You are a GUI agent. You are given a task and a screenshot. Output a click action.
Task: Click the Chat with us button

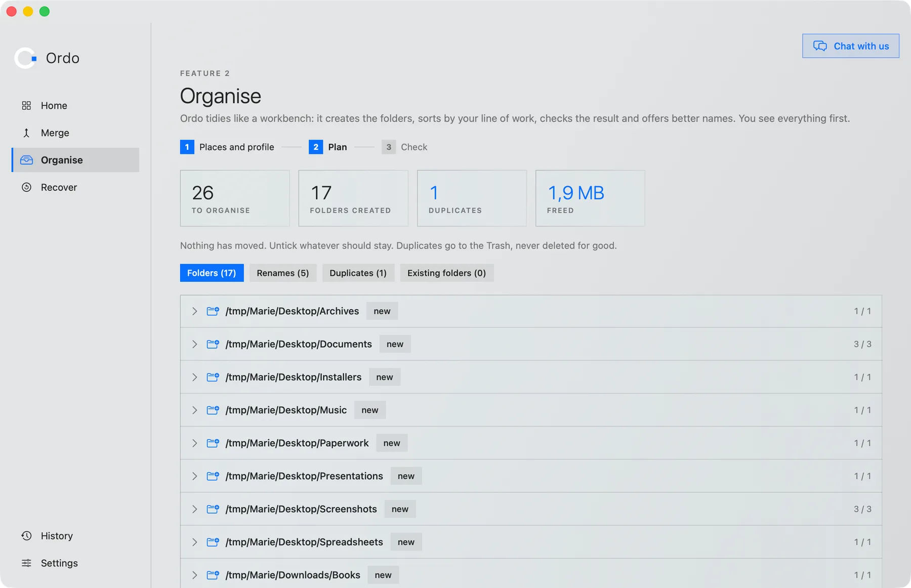[850, 46]
